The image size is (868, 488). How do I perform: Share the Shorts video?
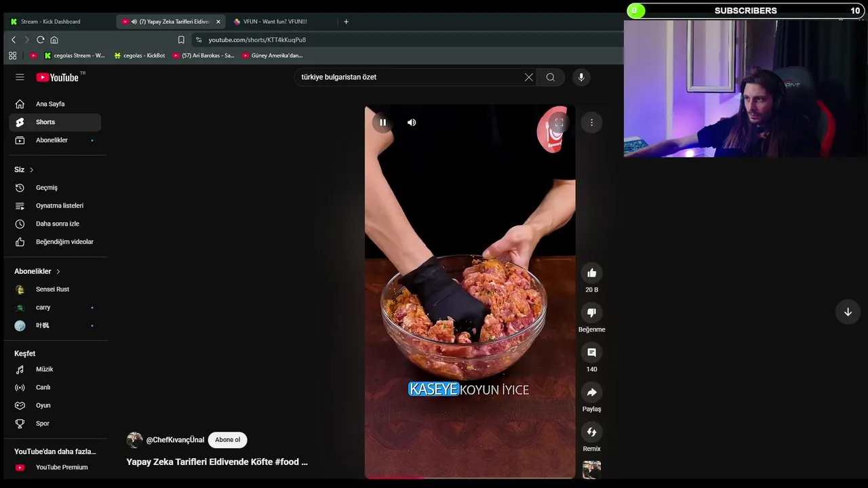click(x=591, y=392)
